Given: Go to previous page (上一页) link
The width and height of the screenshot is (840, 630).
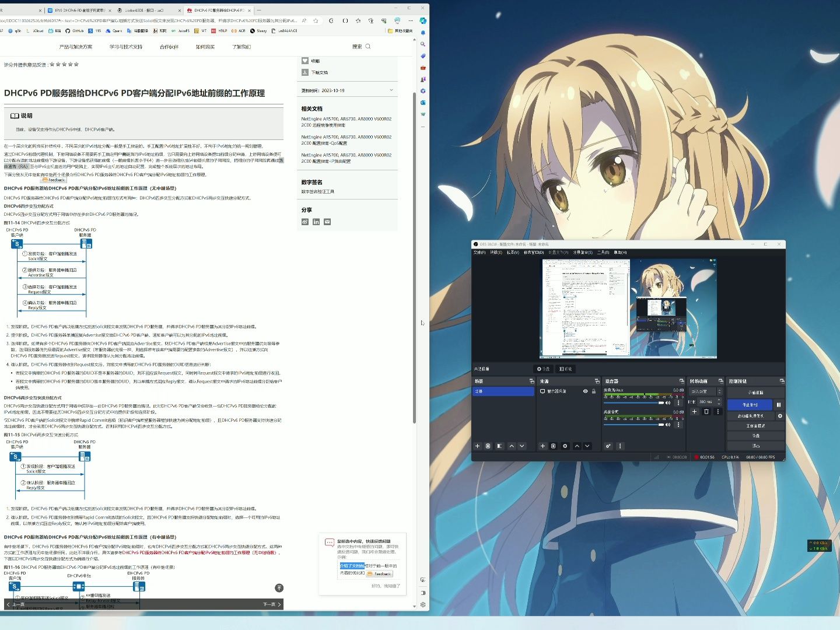Looking at the screenshot, I should coord(16,604).
